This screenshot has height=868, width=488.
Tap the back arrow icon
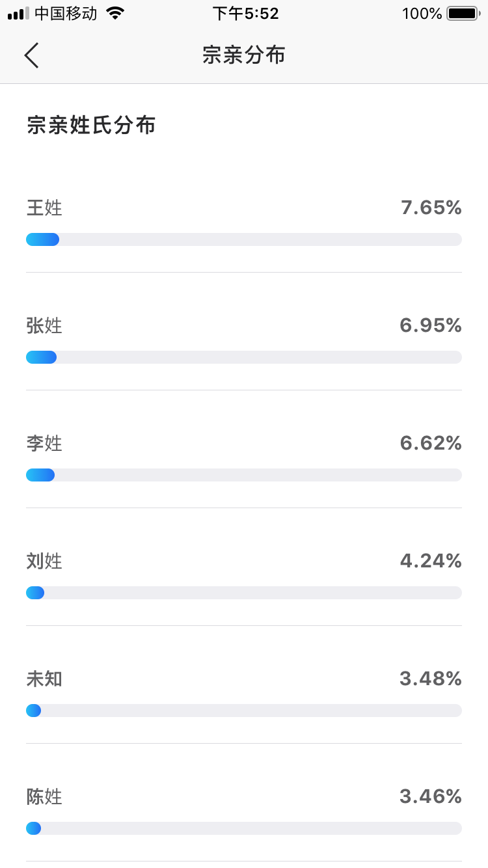click(x=31, y=55)
